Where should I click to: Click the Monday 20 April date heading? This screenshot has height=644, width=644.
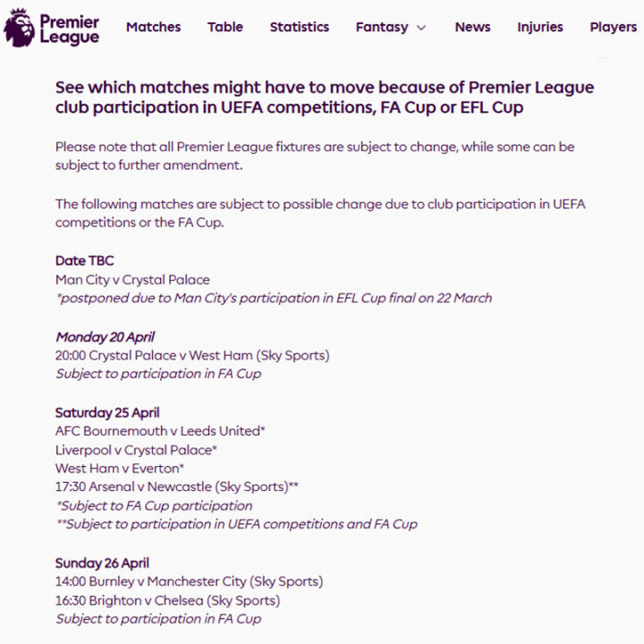tap(105, 337)
